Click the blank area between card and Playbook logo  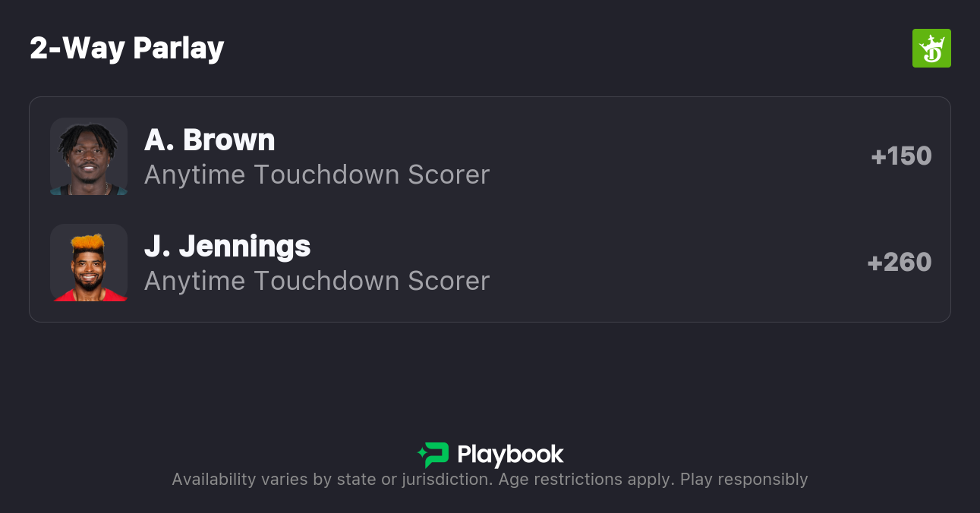[x=490, y=379]
